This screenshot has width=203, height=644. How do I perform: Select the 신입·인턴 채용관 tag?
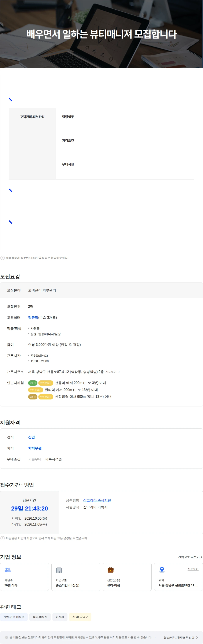[14, 617]
